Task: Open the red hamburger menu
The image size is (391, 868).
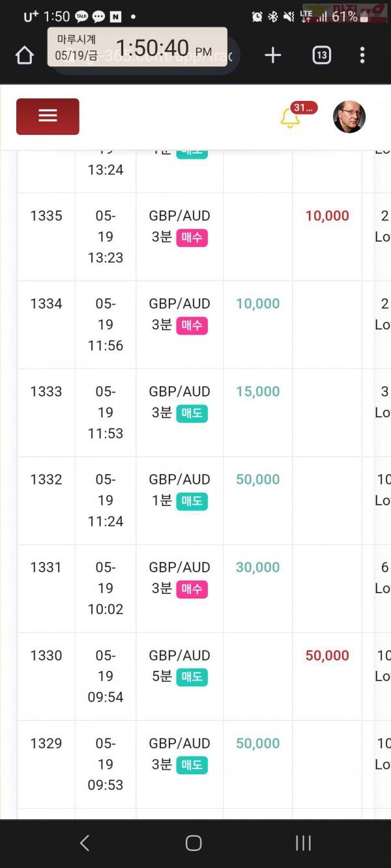Action: click(48, 117)
